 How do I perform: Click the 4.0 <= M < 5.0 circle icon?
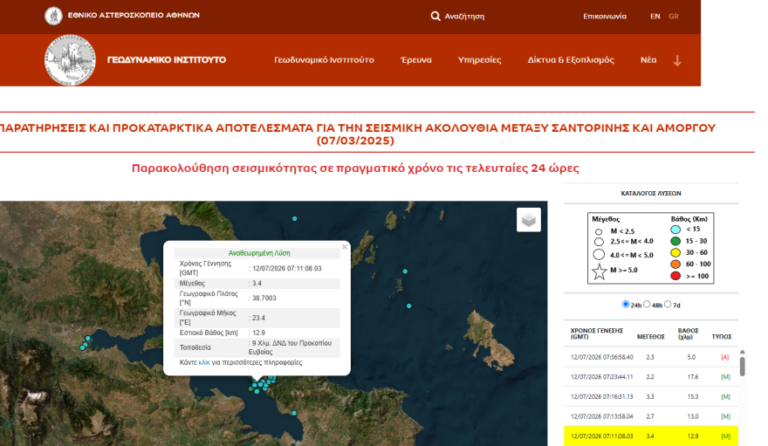[599, 255]
